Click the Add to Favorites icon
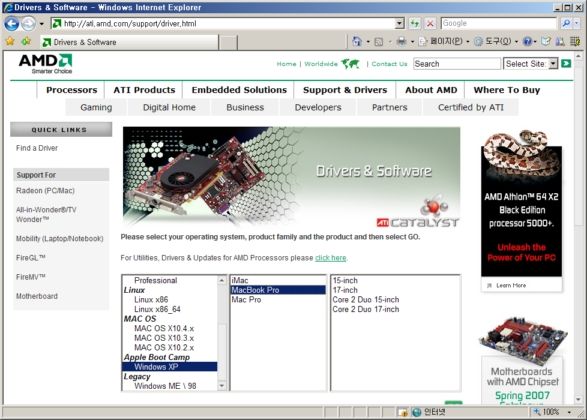This screenshot has height=420, width=587. click(x=26, y=41)
